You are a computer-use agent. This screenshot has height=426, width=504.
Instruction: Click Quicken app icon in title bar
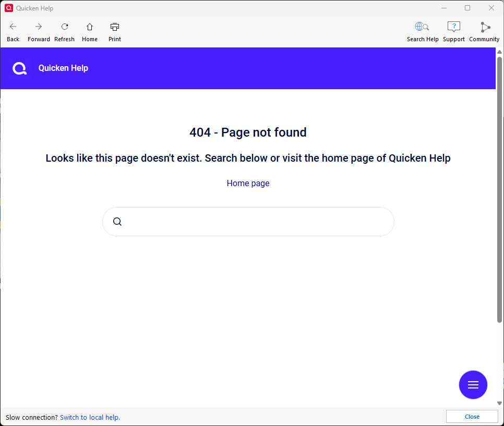tap(9, 8)
